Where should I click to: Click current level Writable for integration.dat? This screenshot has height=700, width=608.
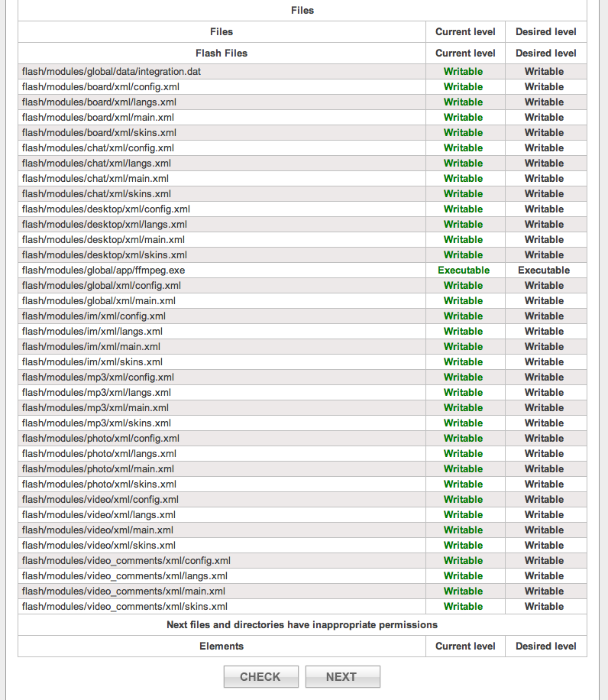coord(464,72)
